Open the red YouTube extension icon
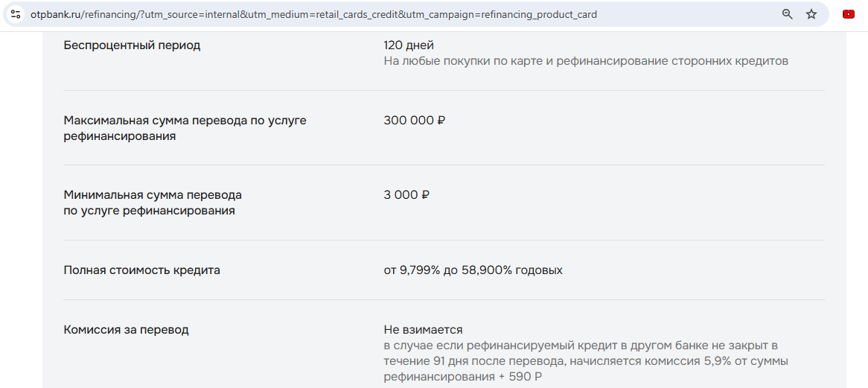 (848, 14)
